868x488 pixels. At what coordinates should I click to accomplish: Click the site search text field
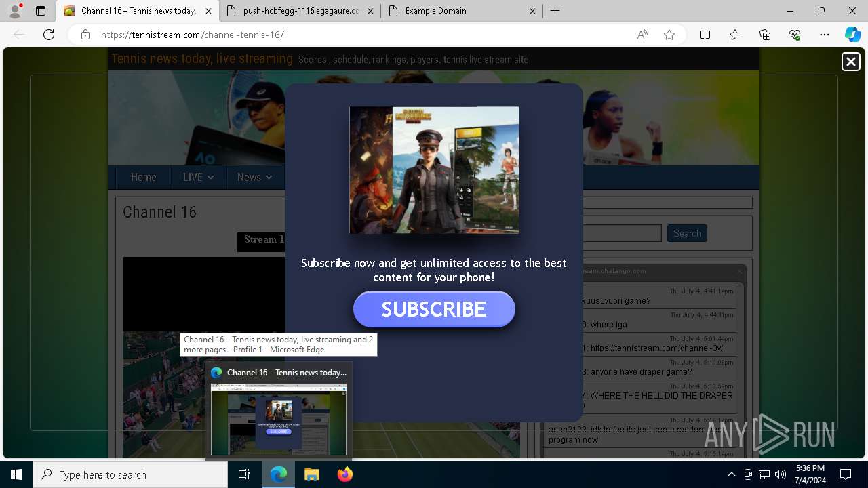(x=622, y=233)
